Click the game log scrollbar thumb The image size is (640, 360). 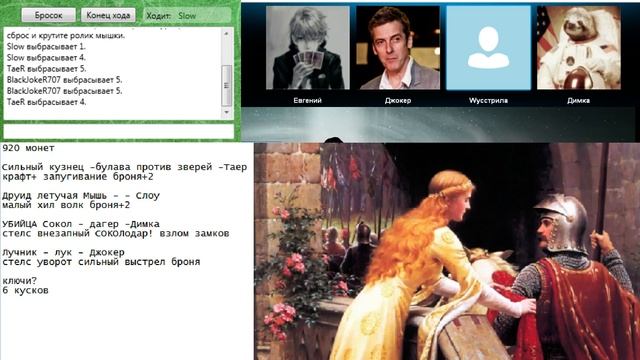(x=227, y=85)
